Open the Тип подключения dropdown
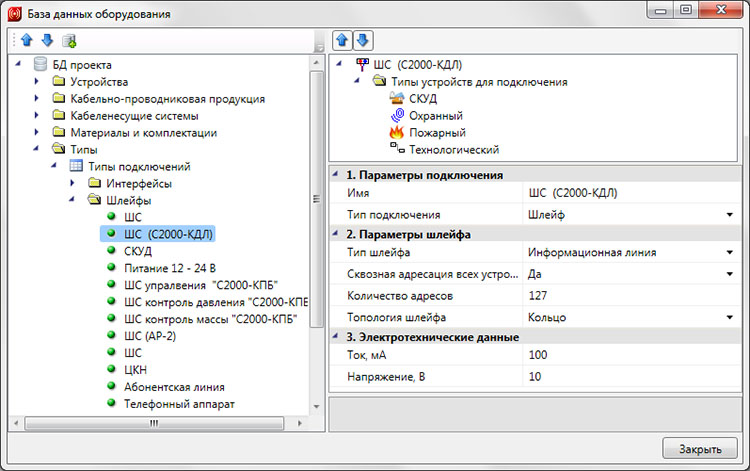 pyautogui.click(x=729, y=215)
